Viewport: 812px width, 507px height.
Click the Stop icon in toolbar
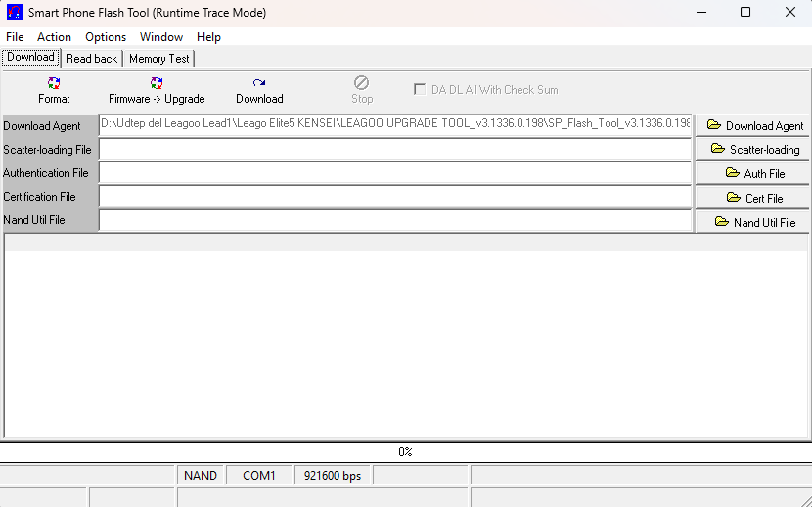(x=361, y=83)
